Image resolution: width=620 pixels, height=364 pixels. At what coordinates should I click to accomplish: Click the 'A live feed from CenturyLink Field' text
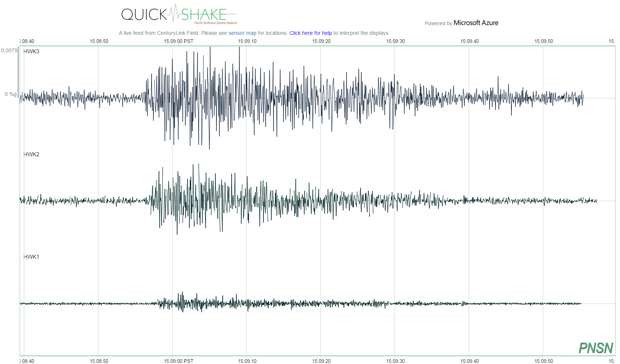coord(159,33)
